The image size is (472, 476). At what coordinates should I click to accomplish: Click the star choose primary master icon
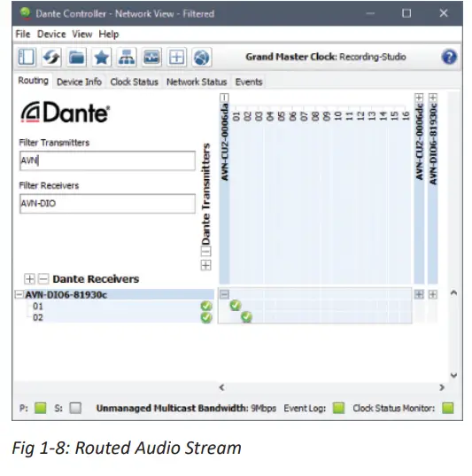101,57
